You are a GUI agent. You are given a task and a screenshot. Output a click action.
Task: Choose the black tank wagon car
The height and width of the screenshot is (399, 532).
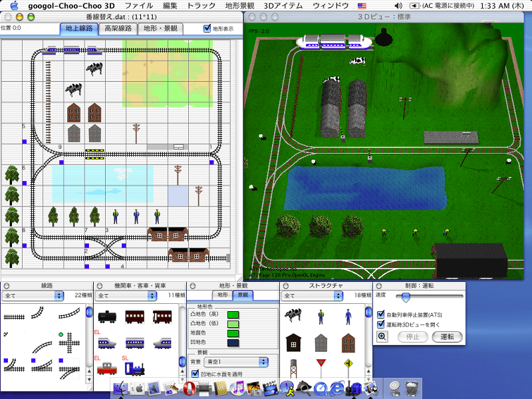[107, 317]
